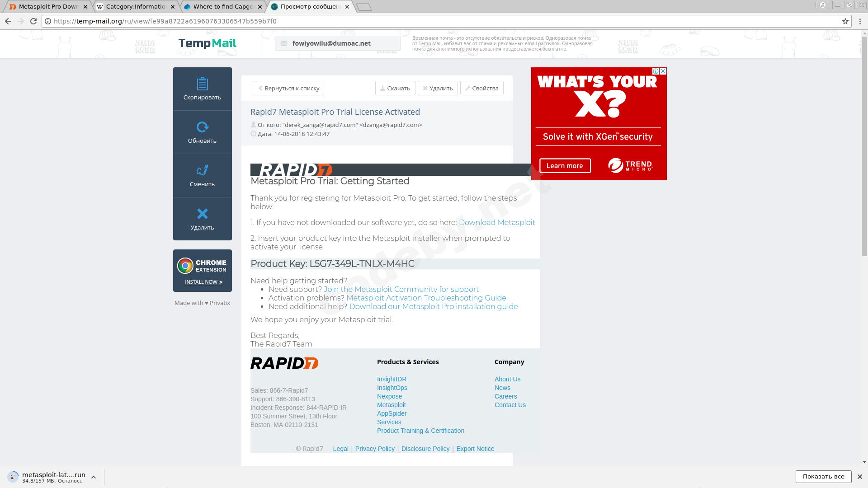Close the Trend Micro ad X icon
The height and width of the screenshot is (488, 868).
pyautogui.click(x=663, y=71)
